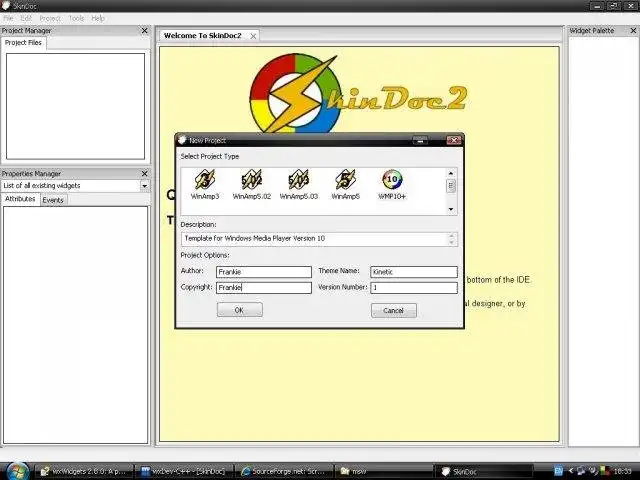Click the EN language indicator in the tray
The image size is (640, 480).
(x=558, y=471)
